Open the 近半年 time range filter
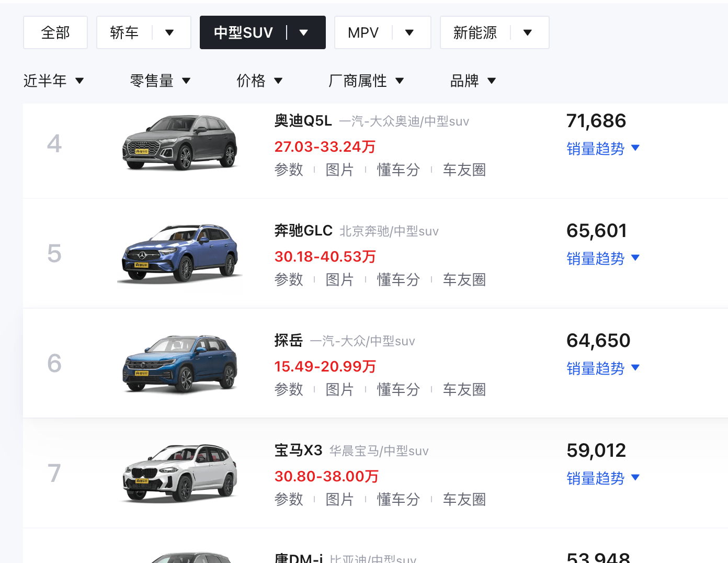Screen dimensions: 728x563 coord(53,81)
